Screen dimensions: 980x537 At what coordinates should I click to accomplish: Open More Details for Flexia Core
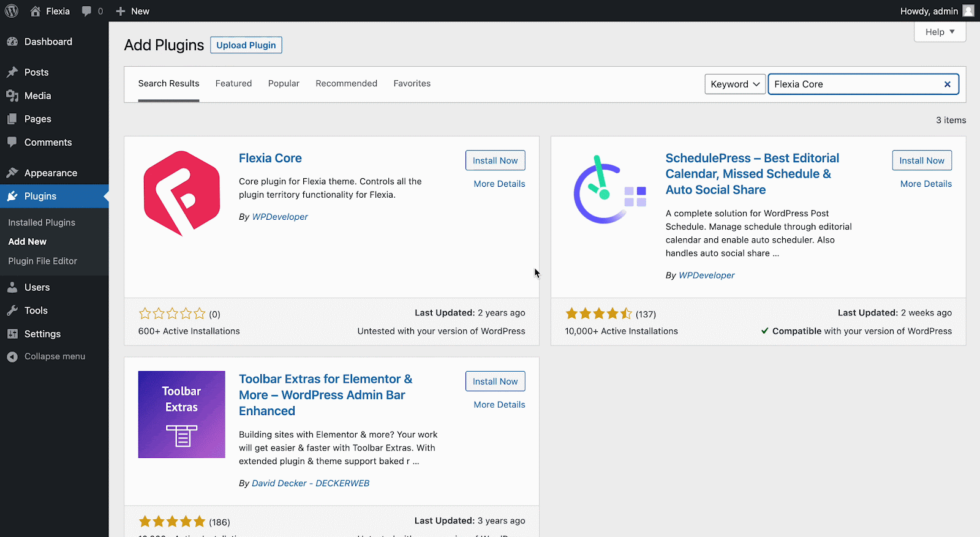pyautogui.click(x=499, y=184)
